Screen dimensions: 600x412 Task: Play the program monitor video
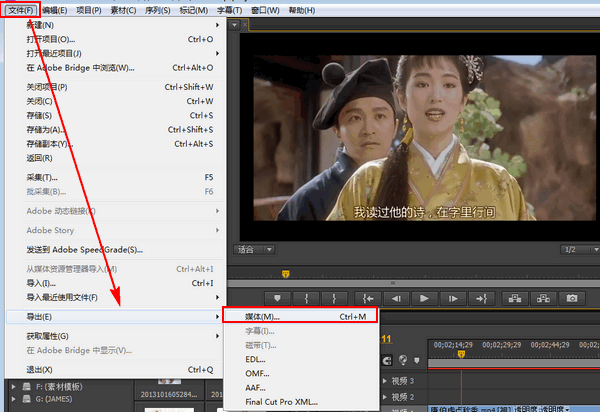click(x=424, y=298)
